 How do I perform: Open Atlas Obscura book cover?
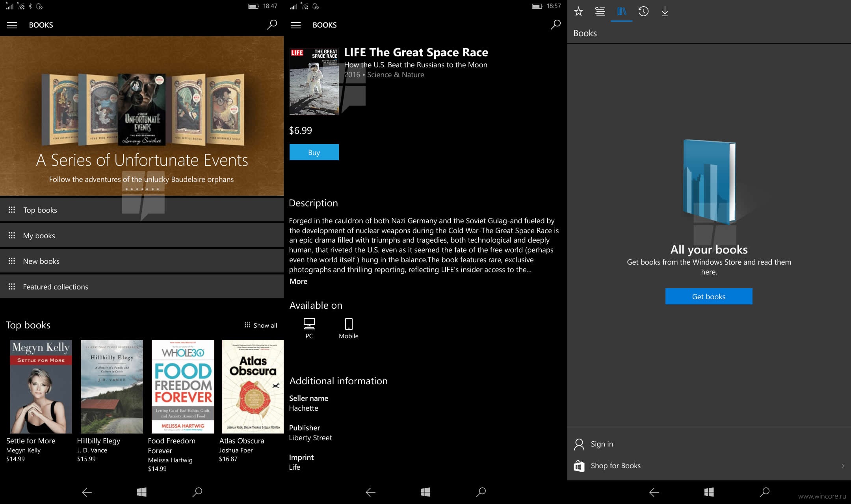[x=253, y=387]
